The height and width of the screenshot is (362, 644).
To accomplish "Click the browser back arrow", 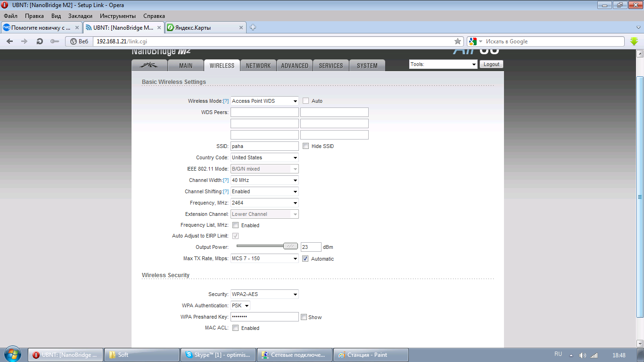I will pyautogui.click(x=9, y=41).
